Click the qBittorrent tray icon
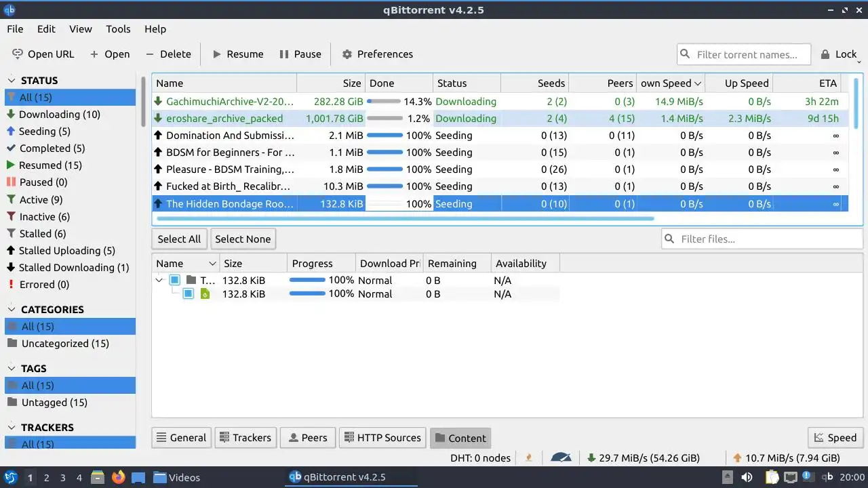The height and width of the screenshot is (488, 868). click(x=827, y=477)
